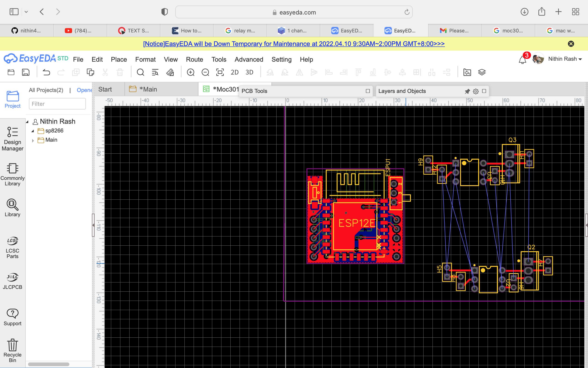Open the Project sidebar panel
This screenshot has height=368, width=588.
[x=12, y=99]
